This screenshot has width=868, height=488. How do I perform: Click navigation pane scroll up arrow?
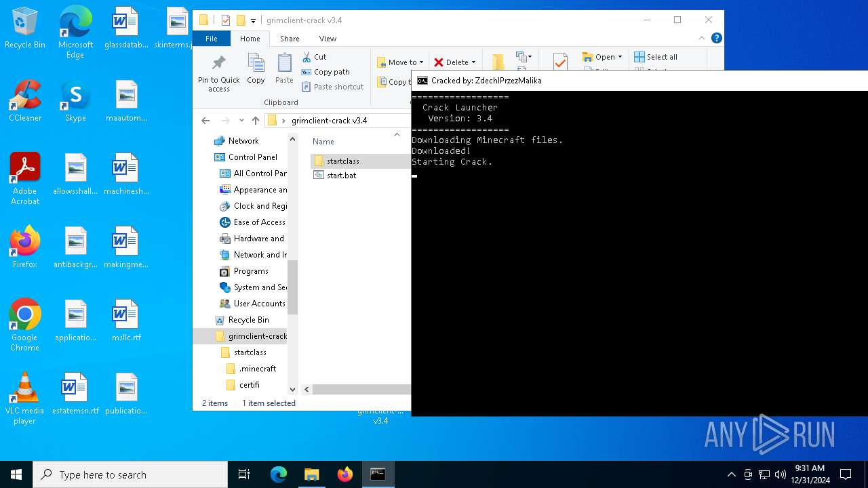[x=293, y=139]
